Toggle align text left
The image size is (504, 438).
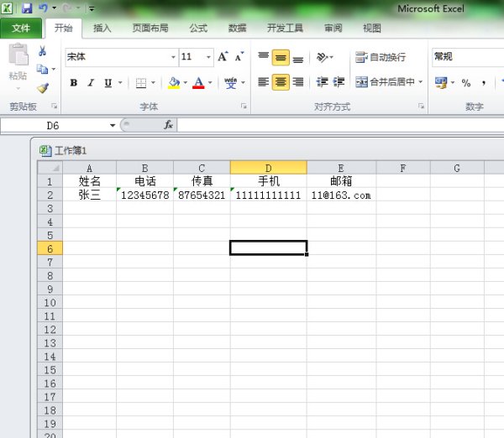264,82
